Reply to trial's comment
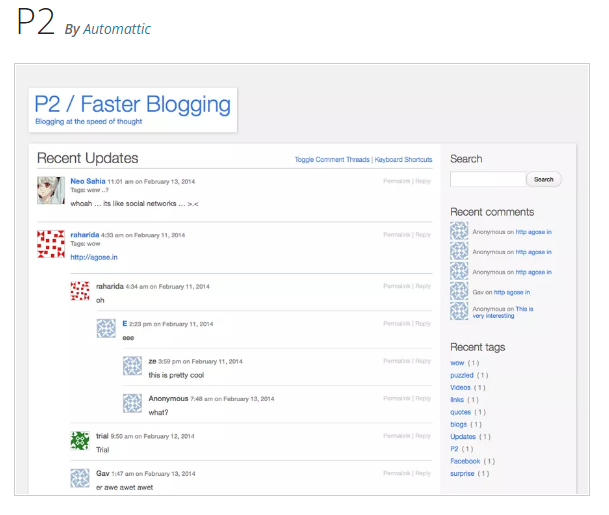 423,436
